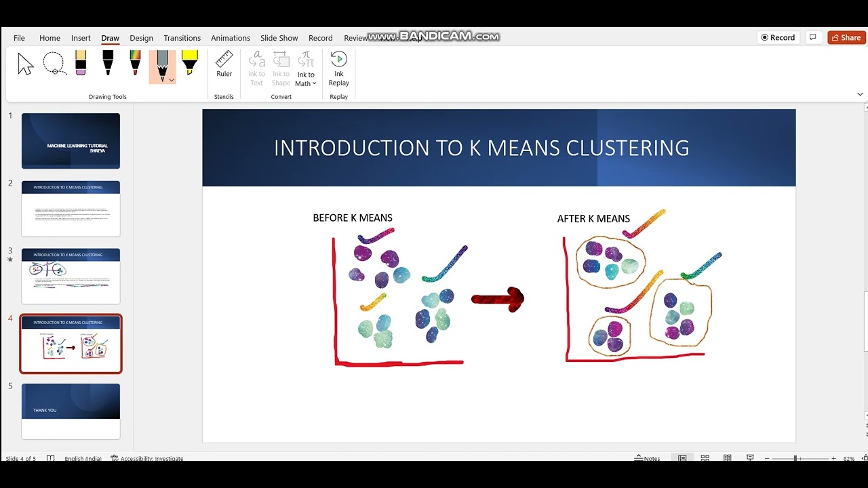Screen dimensions: 868x488
Task: Switch to the Home tab
Action: (x=50, y=38)
